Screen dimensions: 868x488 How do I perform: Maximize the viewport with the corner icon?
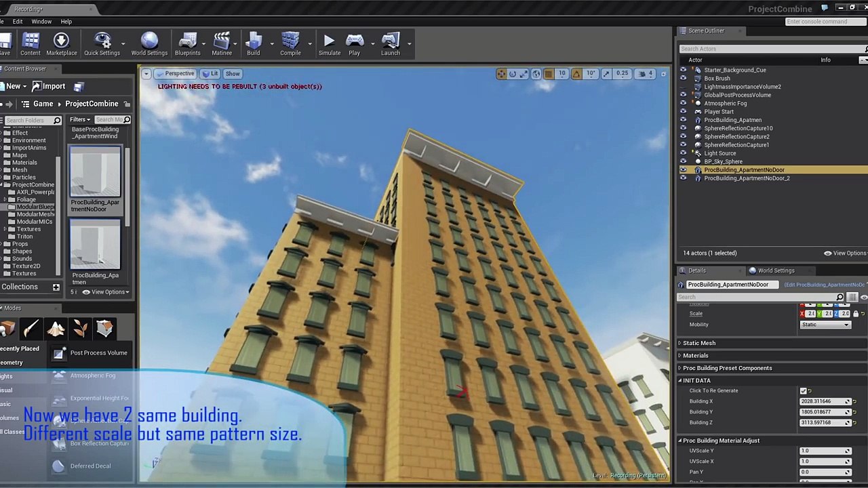click(x=663, y=74)
